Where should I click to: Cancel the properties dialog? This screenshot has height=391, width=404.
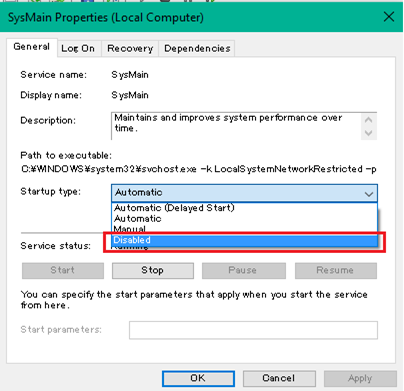(279, 378)
